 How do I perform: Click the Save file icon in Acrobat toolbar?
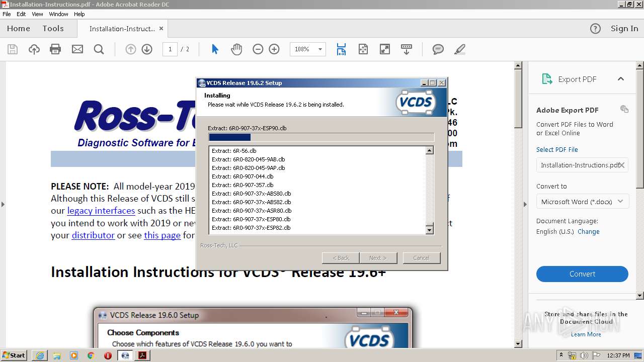(x=13, y=49)
